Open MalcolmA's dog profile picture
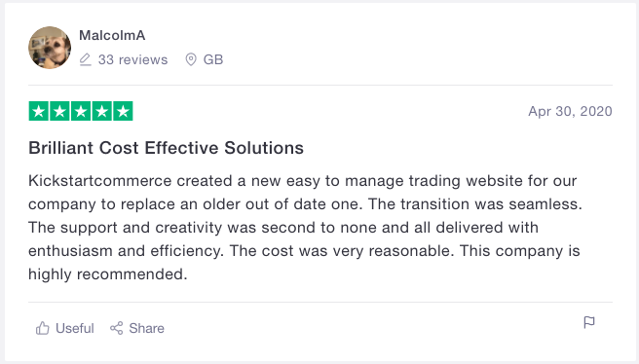 point(50,48)
